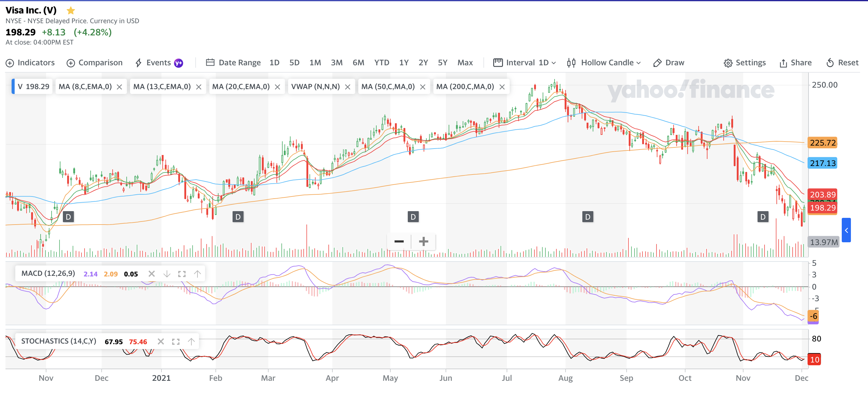Screen dimensions: 868x393
Task: Click the Share chart icon
Action: pos(795,63)
